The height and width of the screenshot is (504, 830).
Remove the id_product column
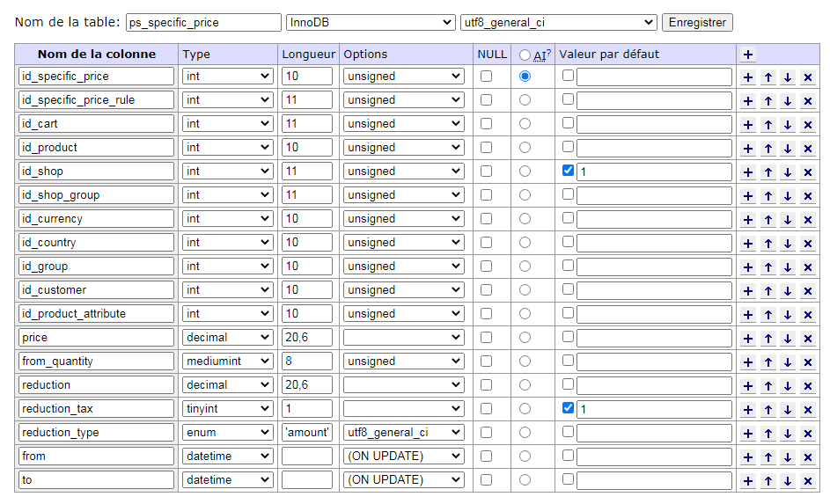click(x=808, y=149)
